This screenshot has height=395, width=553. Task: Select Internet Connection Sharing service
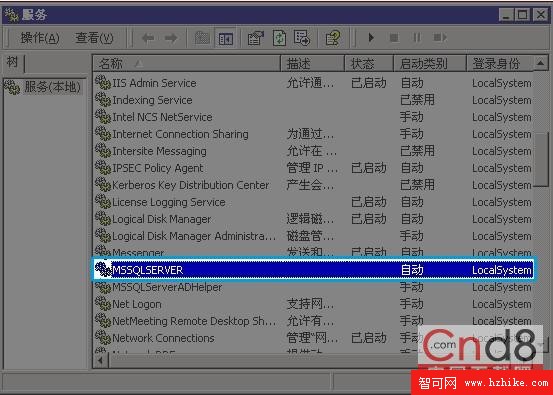[x=313, y=134]
